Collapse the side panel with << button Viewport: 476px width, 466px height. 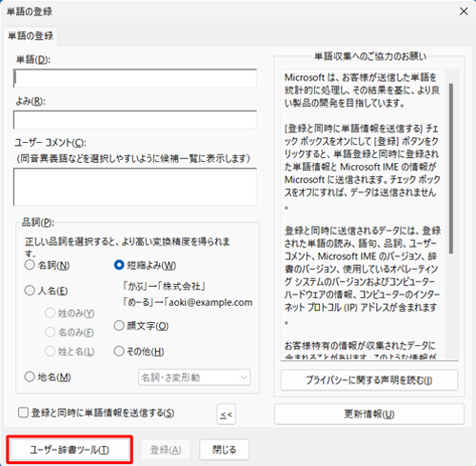click(227, 415)
